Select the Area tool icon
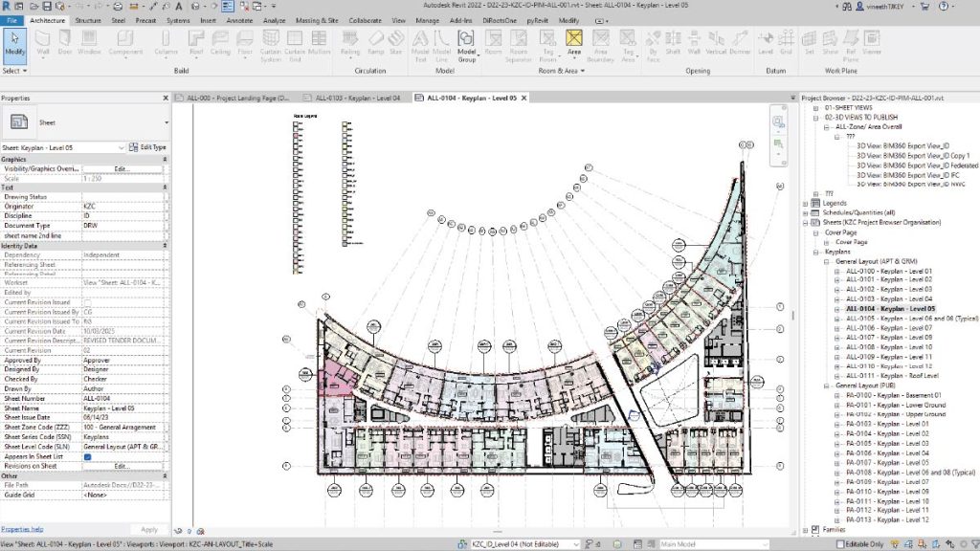Image resolution: width=980 pixels, height=551 pixels. [x=574, y=43]
